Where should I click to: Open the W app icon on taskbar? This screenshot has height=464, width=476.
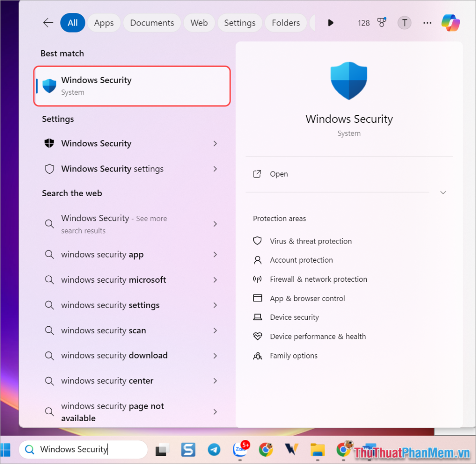coord(291,450)
